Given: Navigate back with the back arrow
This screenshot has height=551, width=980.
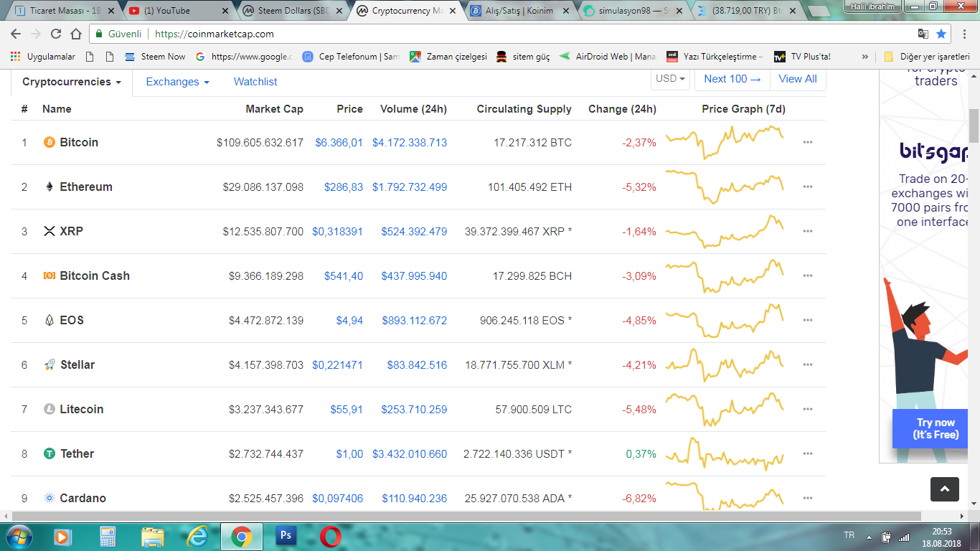Looking at the screenshot, I should pyautogui.click(x=16, y=34).
